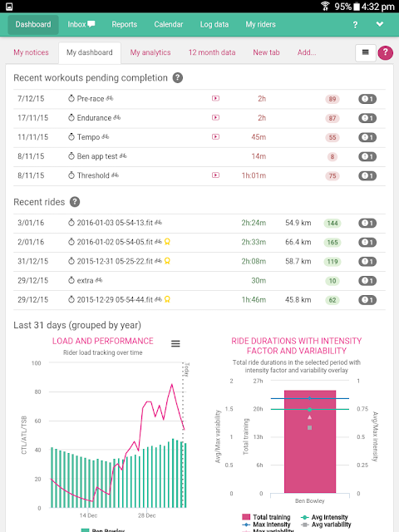Play video icon on Pre-race workout

pyautogui.click(x=215, y=98)
